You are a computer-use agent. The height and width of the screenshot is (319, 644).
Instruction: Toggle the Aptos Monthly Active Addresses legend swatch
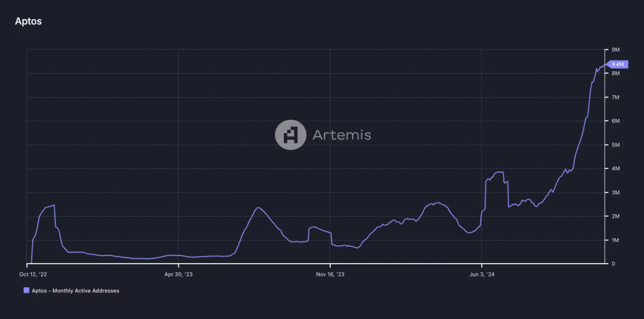(26, 290)
